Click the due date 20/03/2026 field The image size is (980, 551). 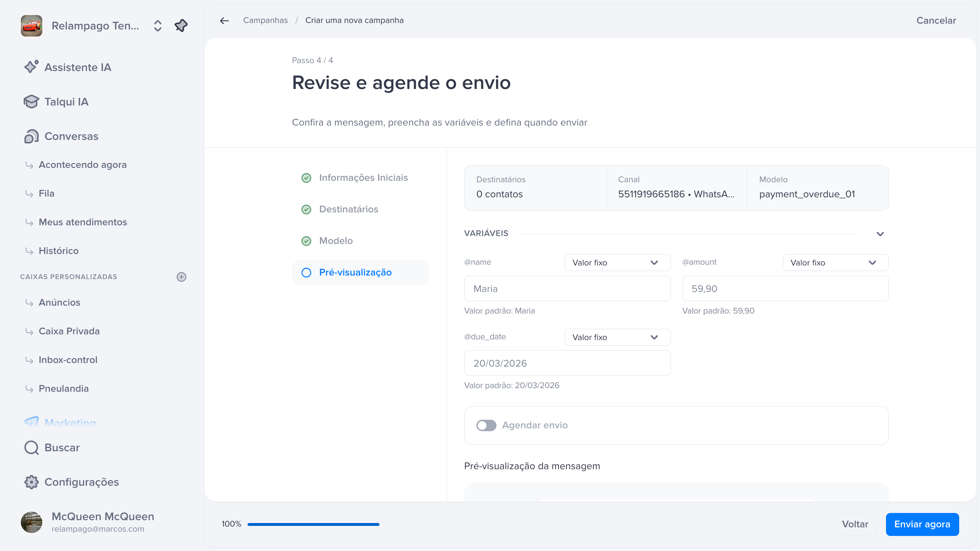coord(567,363)
